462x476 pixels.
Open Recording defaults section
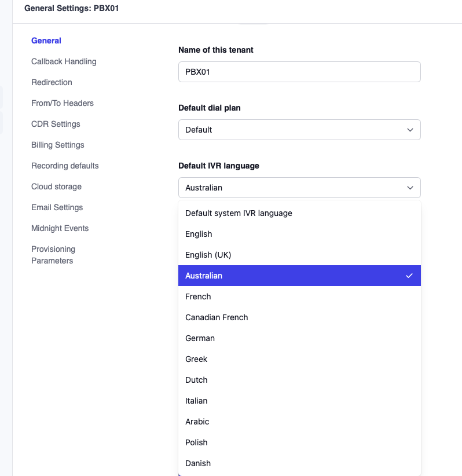click(65, 166)
